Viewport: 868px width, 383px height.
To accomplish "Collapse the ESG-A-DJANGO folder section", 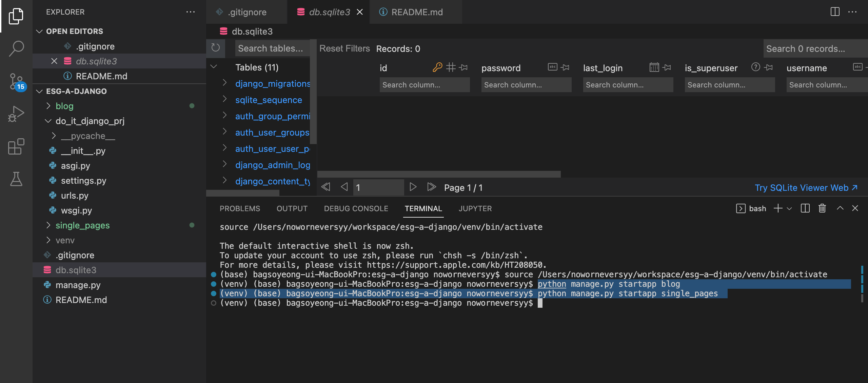I will pyautogui.click(x=39, y=91).
